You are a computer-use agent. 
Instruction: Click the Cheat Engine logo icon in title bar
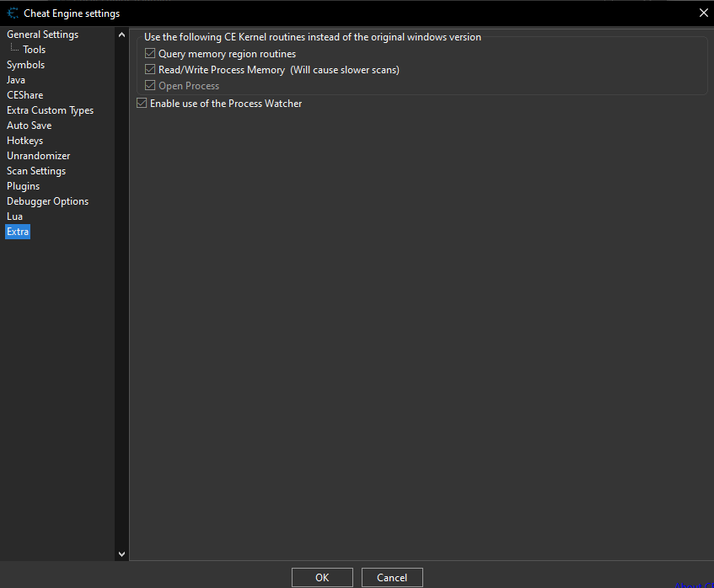(13, 13)
